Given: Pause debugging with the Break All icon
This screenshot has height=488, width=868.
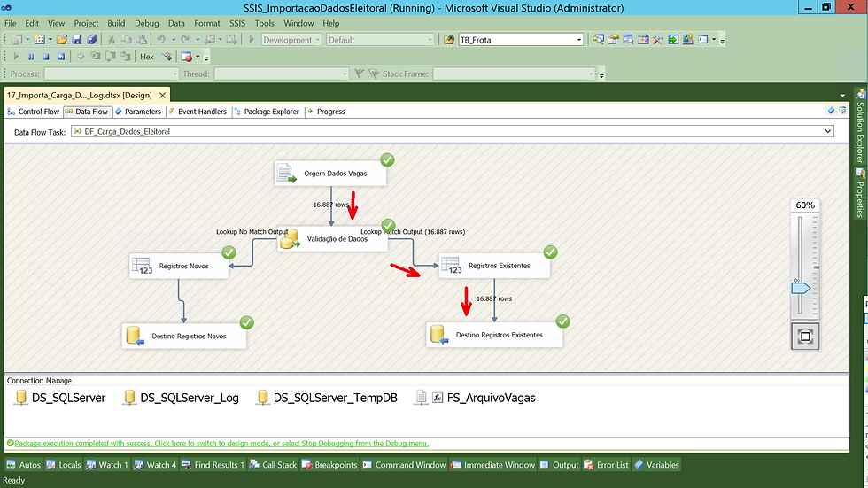Looking at the screenshot, I should [31, 57].
